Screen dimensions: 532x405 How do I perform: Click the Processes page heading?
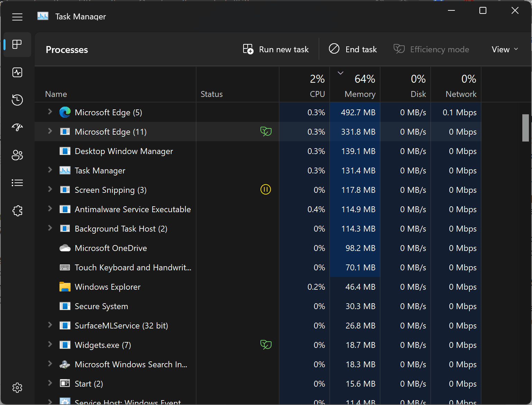pyautogui.click(x=67, y=50)
